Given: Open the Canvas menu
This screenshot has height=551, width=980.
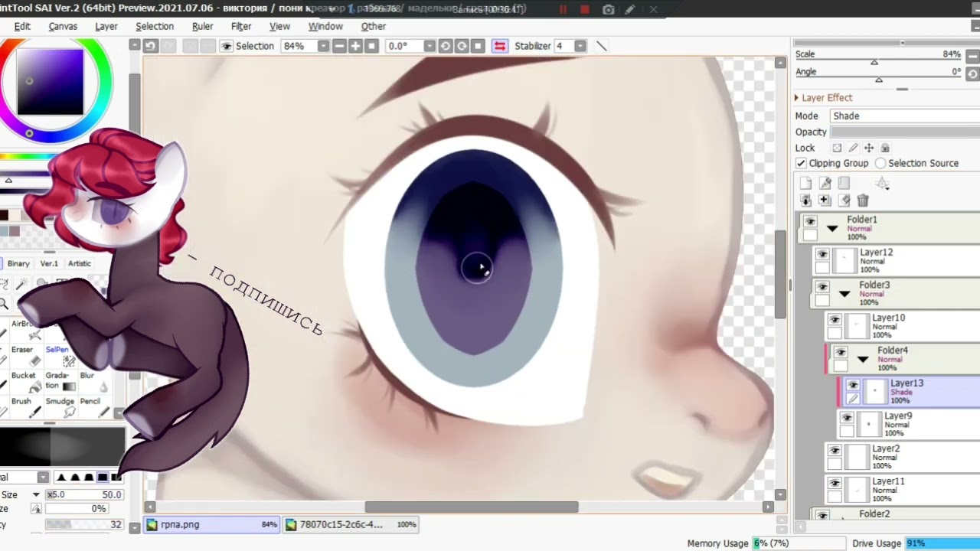Looking at the screenshot, I should [63, 26].
